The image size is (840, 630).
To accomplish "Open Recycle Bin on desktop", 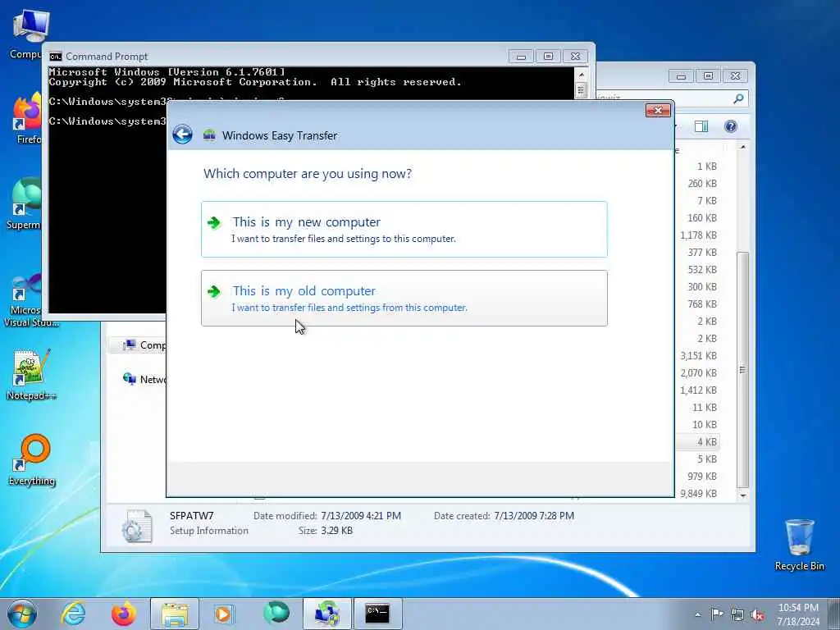I will pos(799,545).
